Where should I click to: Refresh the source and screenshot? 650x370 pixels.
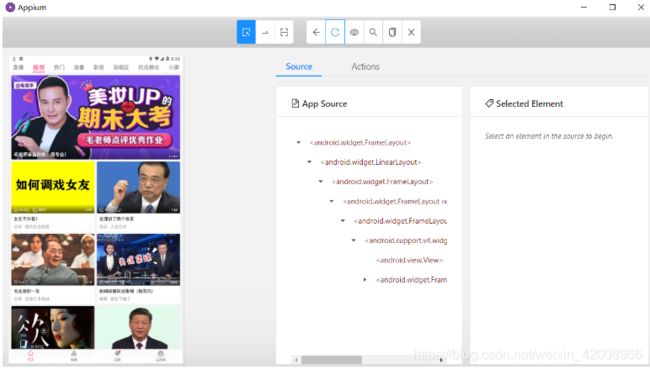tap(335, 32)
